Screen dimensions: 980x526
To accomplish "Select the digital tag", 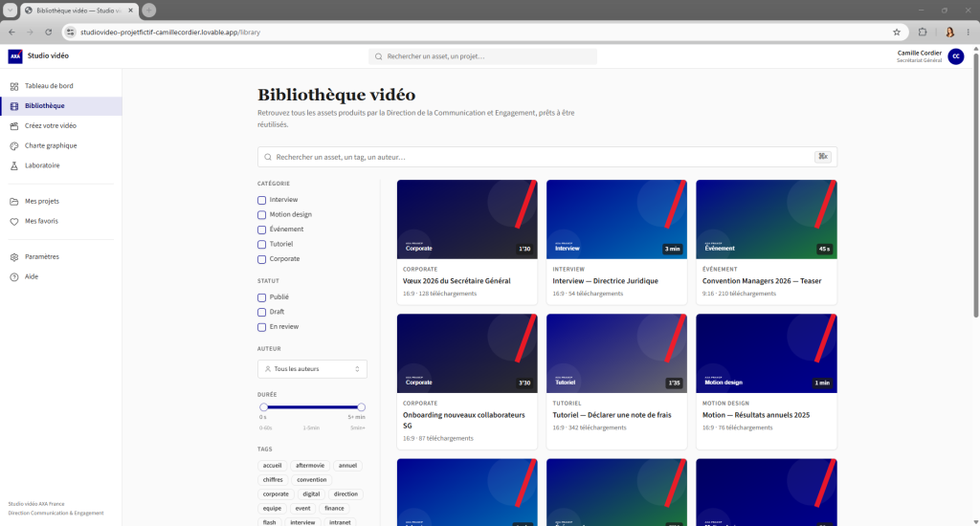I will point(311,494).
